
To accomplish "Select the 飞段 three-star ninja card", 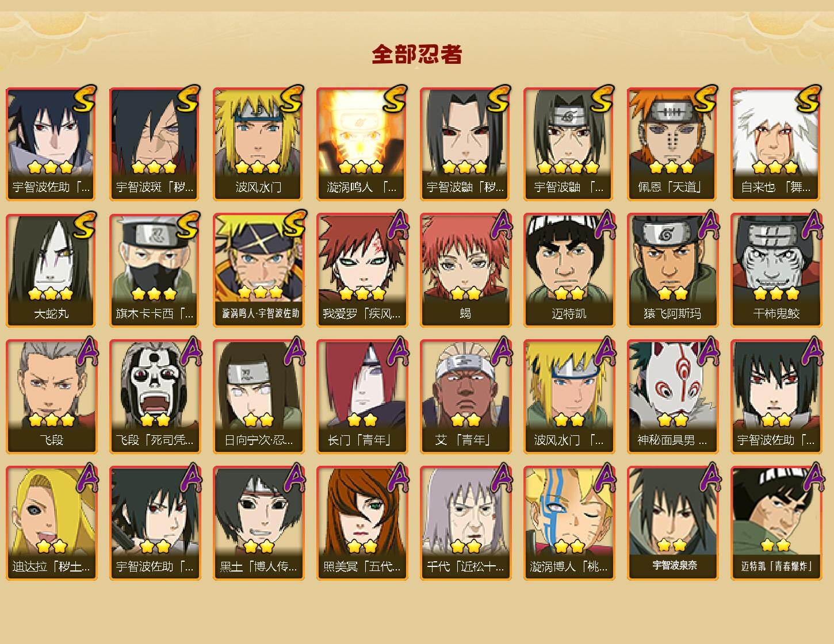I will coord(51,397).
